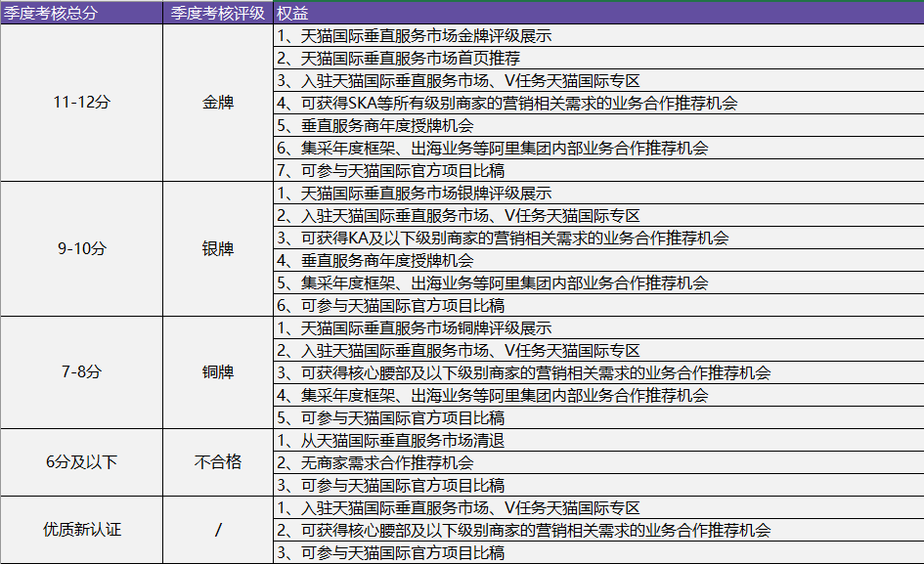Screen dimensions: 924x564
Task: Click 银牌 item 6 可参与天猫国际官方项目比稿
Action: 598,306
